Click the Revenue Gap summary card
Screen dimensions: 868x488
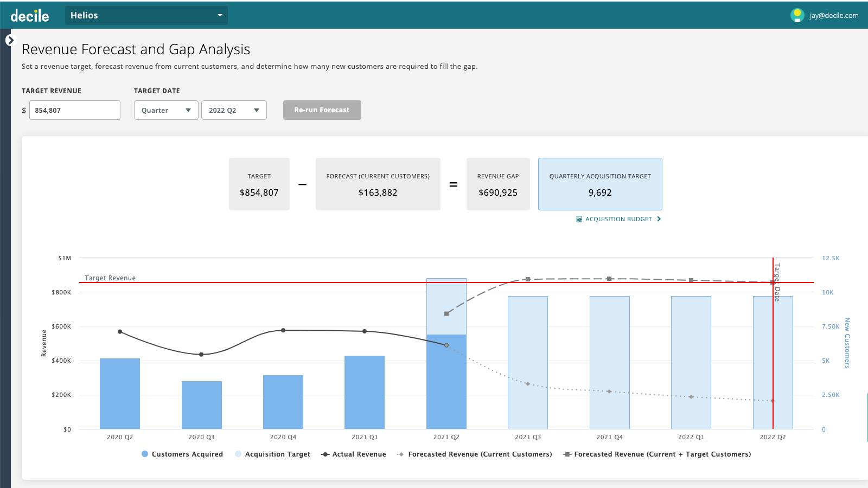pos(498,184)
